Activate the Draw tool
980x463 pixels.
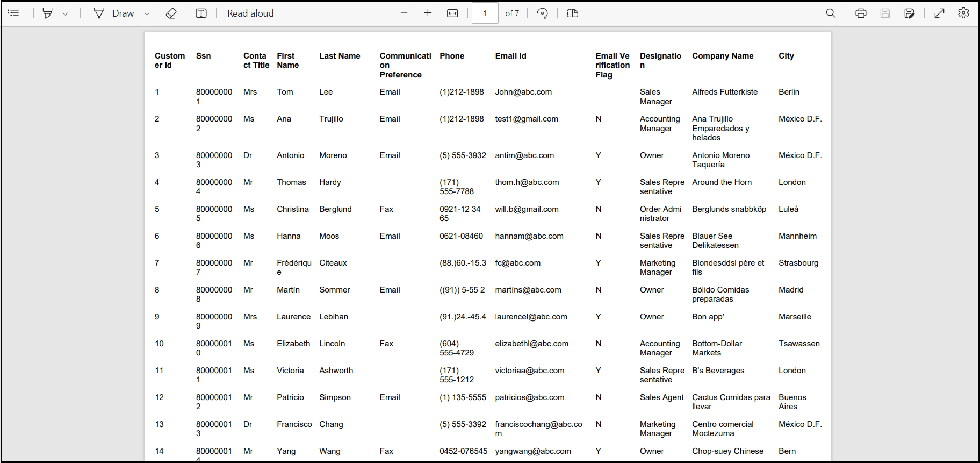pos(114,13)
